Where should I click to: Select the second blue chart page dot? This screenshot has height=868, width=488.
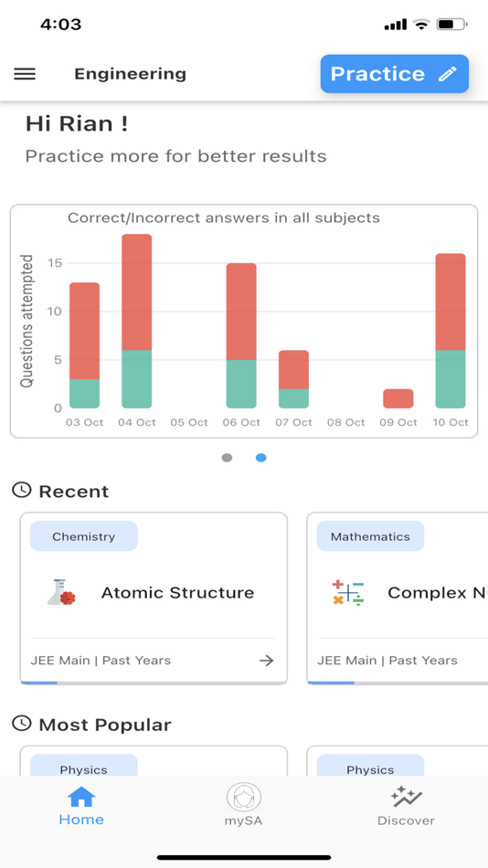click(x=260, y=458)
